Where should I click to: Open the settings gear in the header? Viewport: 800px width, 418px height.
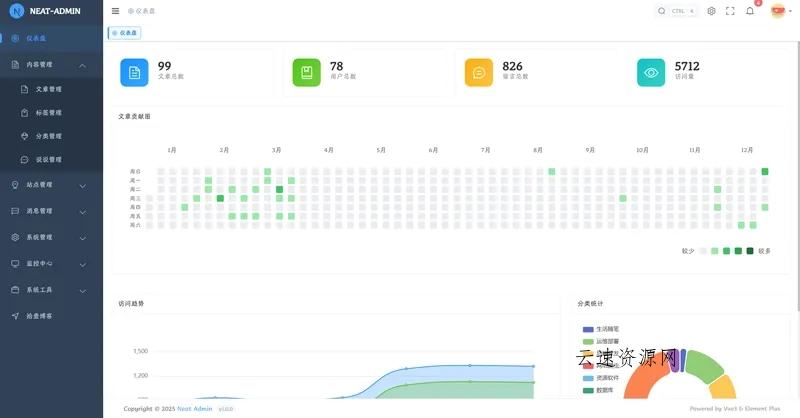tap(711, 11)
